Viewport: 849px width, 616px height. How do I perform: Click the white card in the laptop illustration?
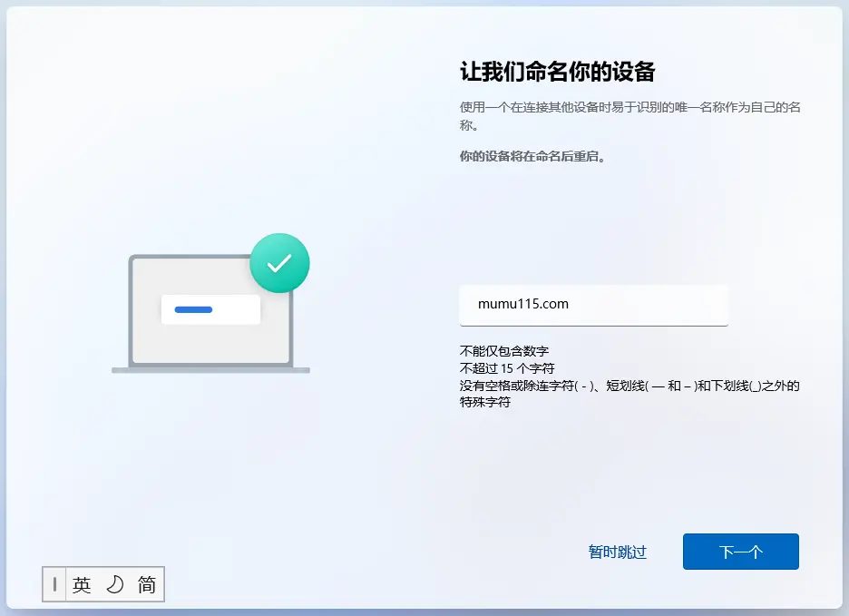pos(210,310)
